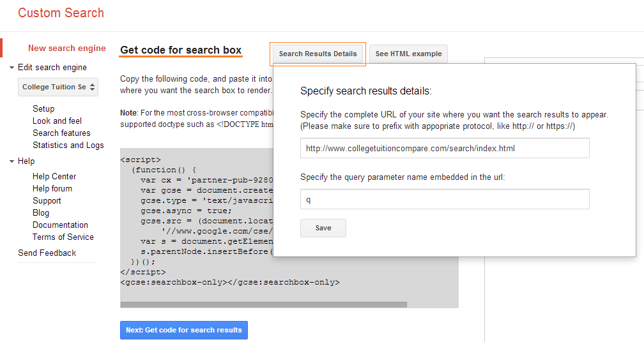Go to Setup settings
Viewport: 644px width, 342px height.
(x=43, y=108)
